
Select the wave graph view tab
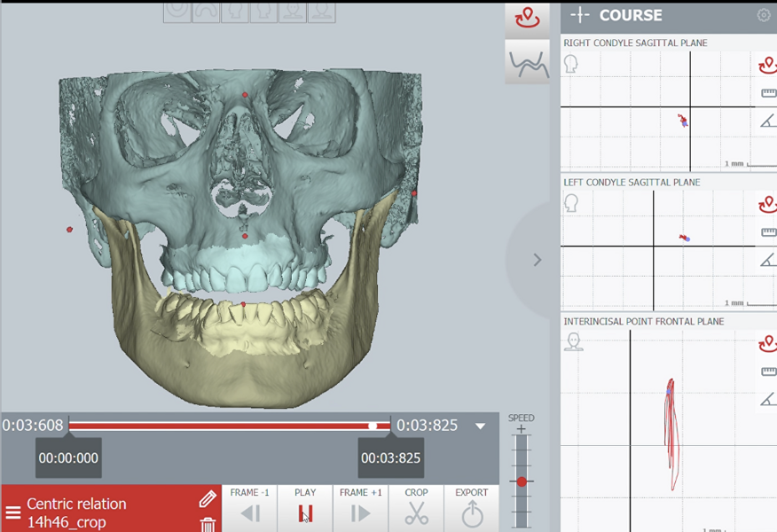[x=527, y=64]
